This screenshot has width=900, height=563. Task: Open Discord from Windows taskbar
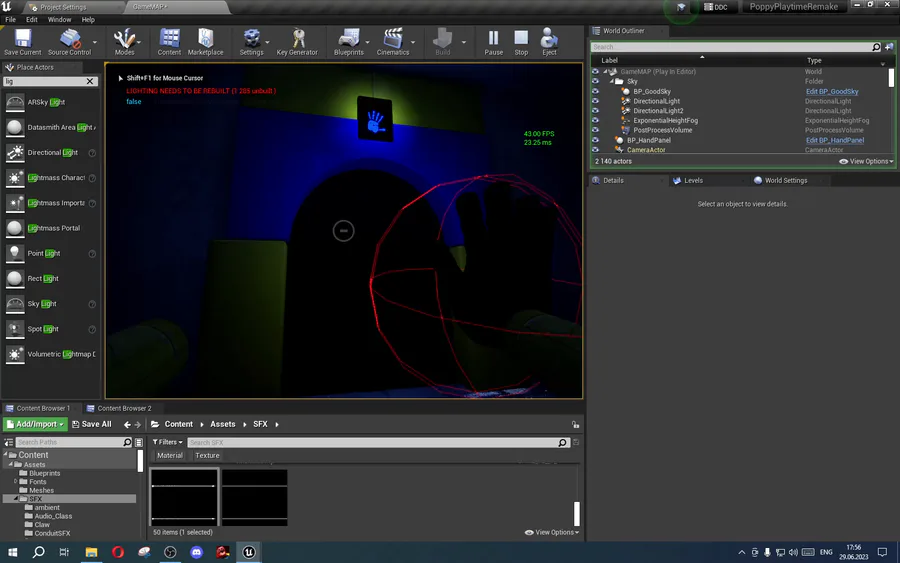[196, 552]
